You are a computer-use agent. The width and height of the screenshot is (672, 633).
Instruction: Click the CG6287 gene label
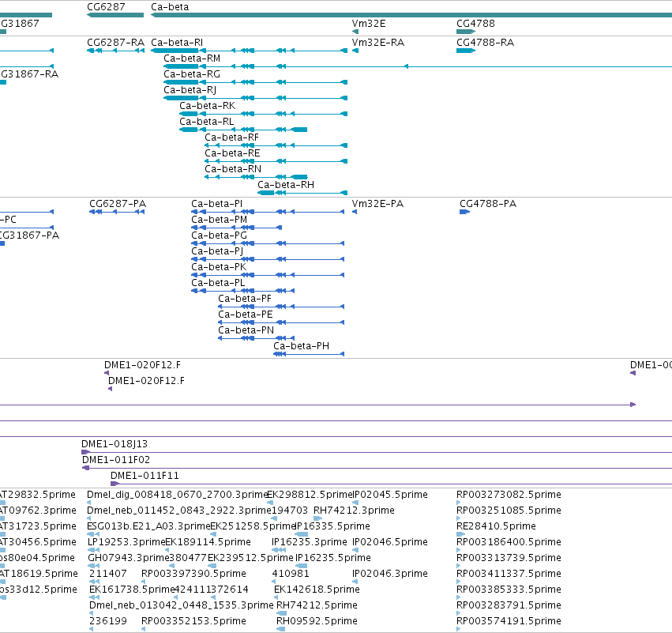[x=106, y=7]
